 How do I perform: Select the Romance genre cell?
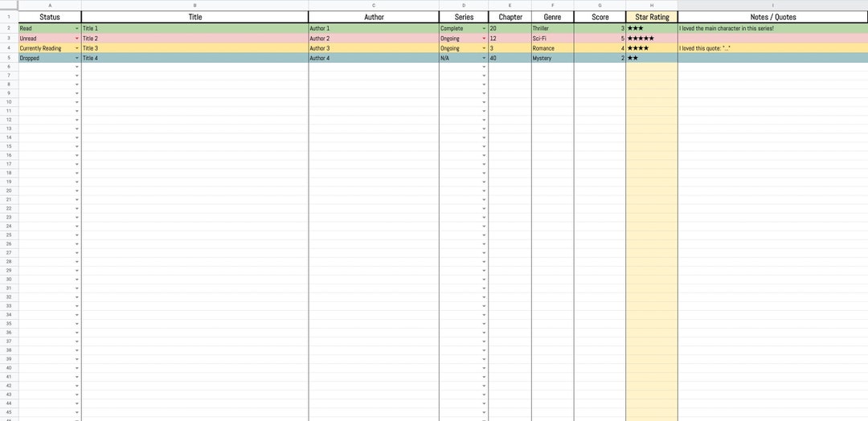coord(552,49)
